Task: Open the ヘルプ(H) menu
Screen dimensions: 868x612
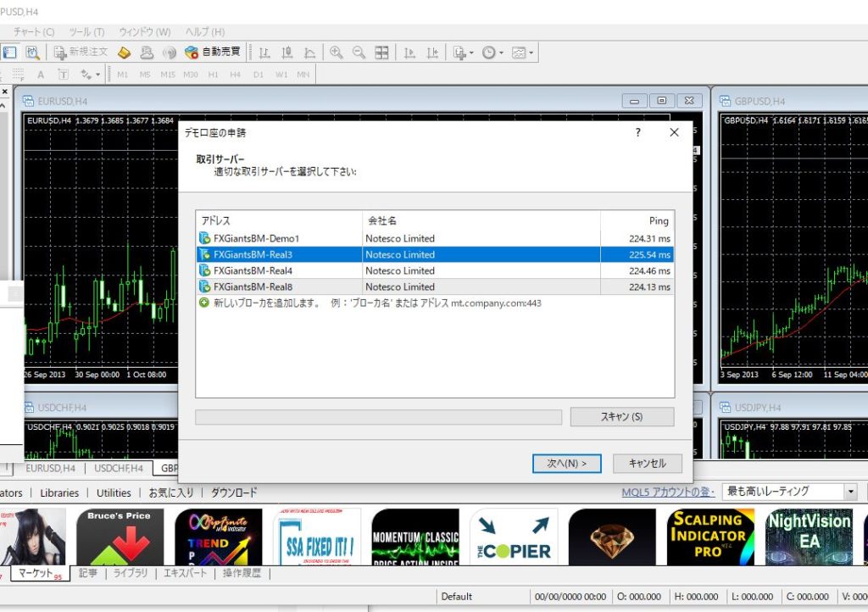Action: [x=205, y=32]
